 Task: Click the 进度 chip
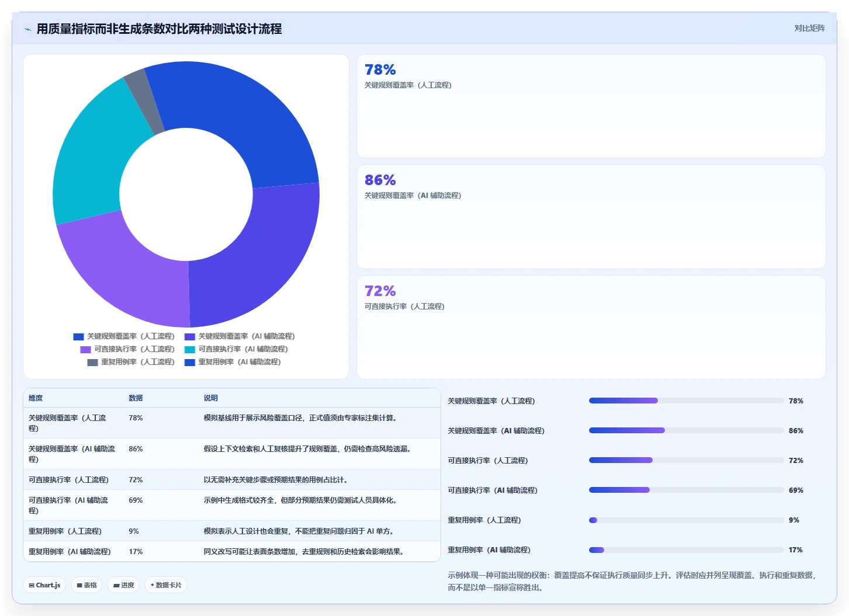[123, 584]
